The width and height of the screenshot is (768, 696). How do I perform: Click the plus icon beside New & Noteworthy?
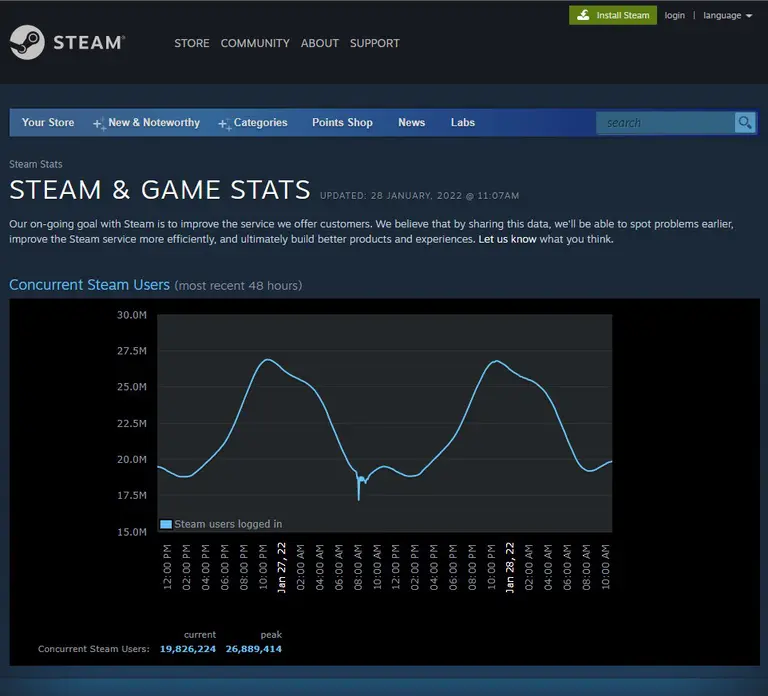pyautogui.click(x=99, y=124)
